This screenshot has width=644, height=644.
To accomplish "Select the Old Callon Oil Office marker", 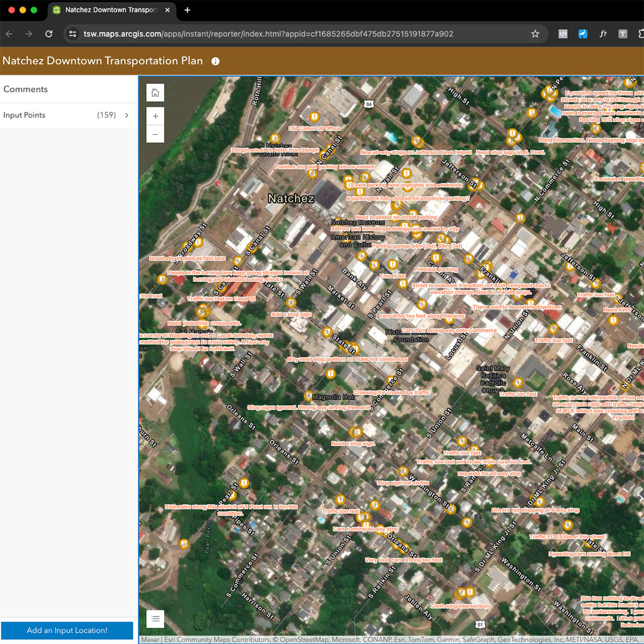I will click(314, 116).
